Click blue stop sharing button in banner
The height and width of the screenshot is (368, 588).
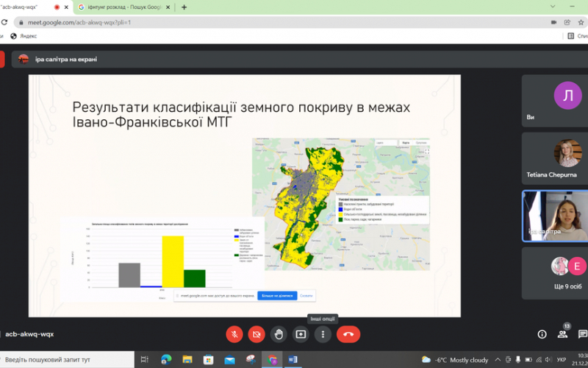coord(277,296)
